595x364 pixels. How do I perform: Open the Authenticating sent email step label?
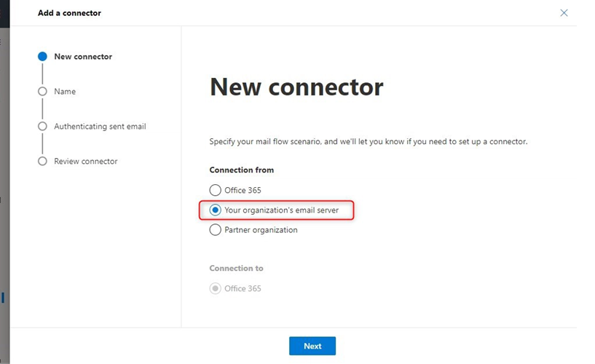100,127
